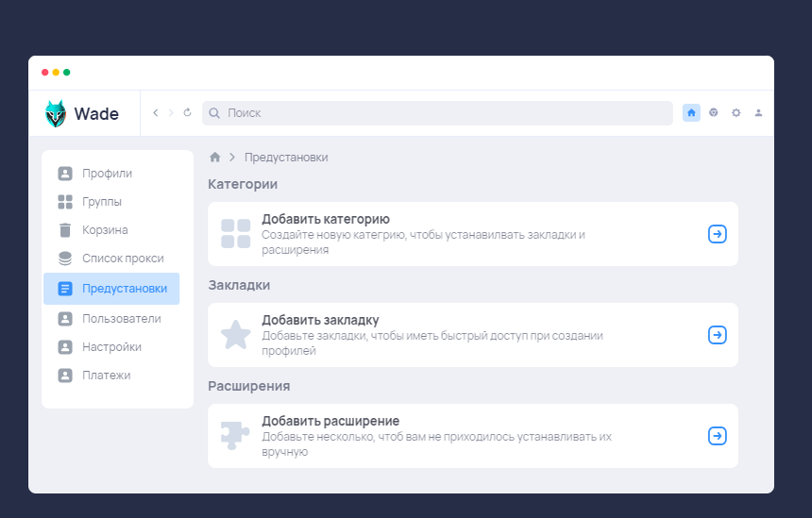Open settings via the gear icon
812x518 pixels.
pos(736,112)
